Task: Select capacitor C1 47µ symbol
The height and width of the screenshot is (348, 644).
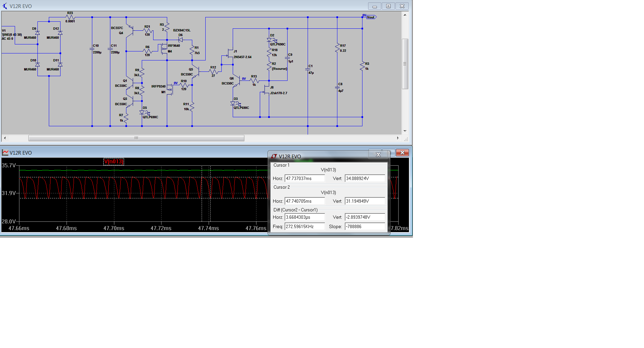Action: pyautogui.click(x=308, y=69)
